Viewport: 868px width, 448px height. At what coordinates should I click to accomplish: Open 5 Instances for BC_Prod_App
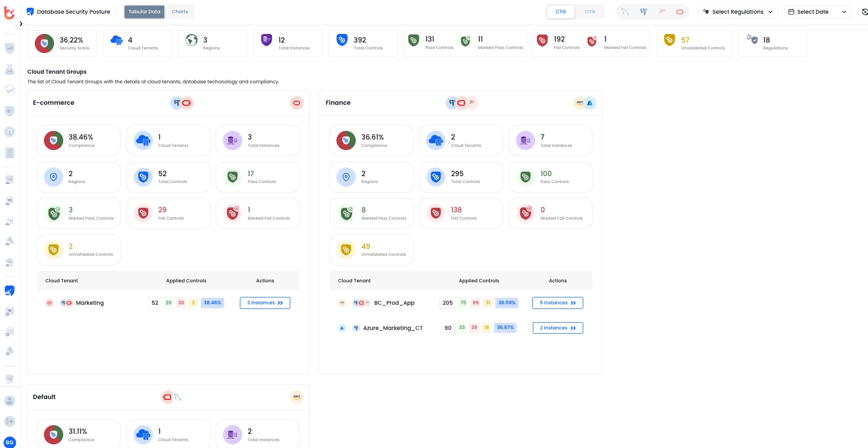(x=557, y=303)
